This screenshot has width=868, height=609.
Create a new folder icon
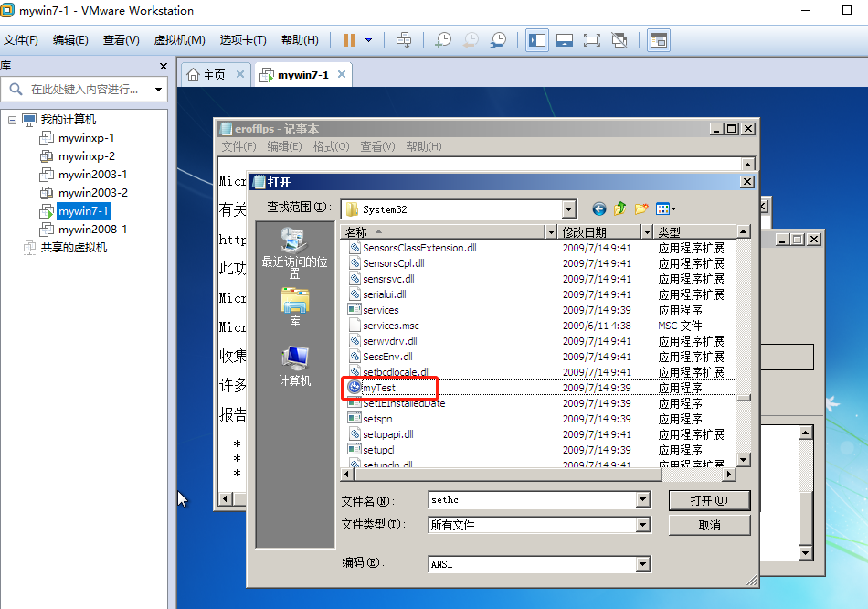pyautogui.click(x=641, y=208)
